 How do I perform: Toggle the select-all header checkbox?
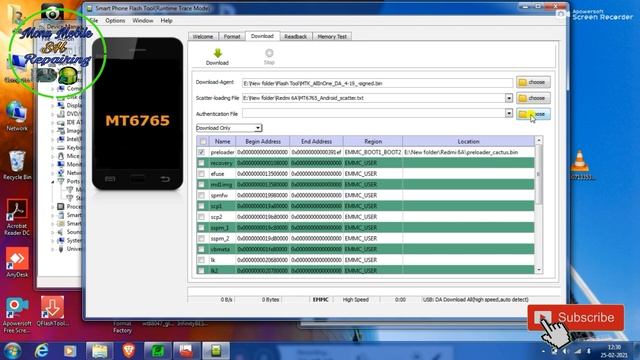[x=203, y=142]
